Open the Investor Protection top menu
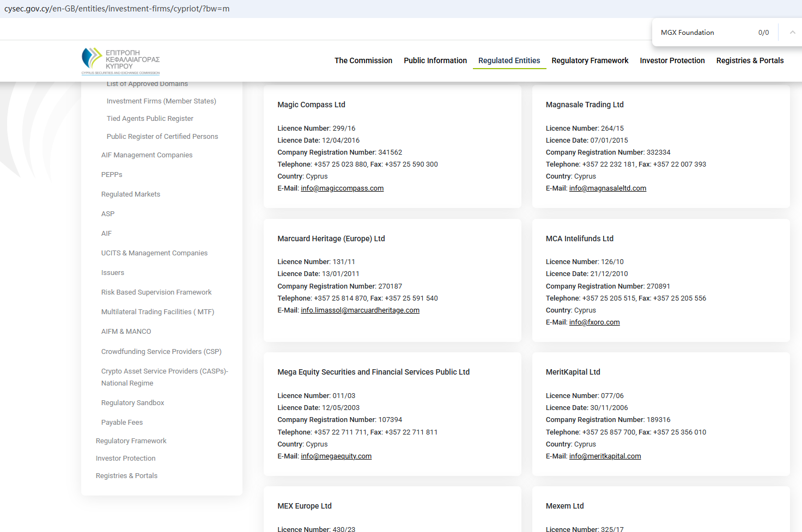Image resolution: width=802 pixels, height=532 pixels. [x=672, y=60]
